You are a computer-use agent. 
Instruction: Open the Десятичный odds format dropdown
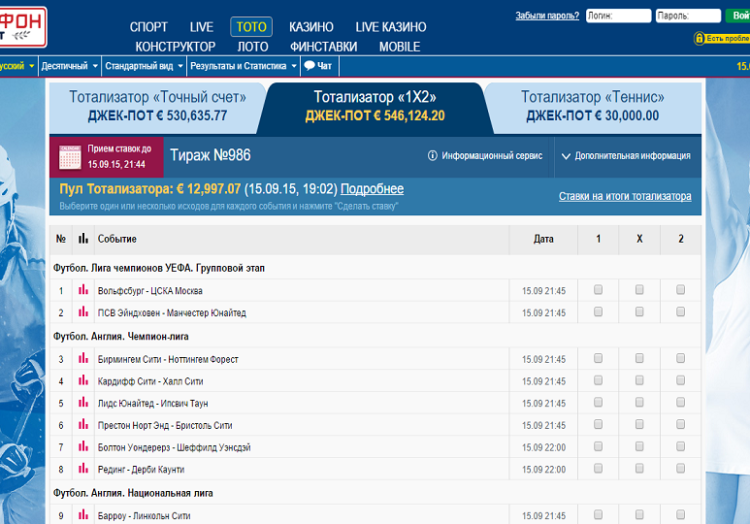69,66
